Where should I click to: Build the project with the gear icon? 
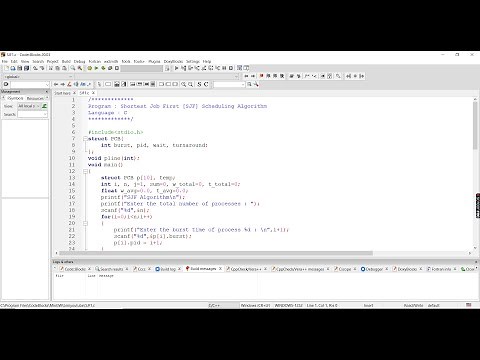click(x=90, y=68)
